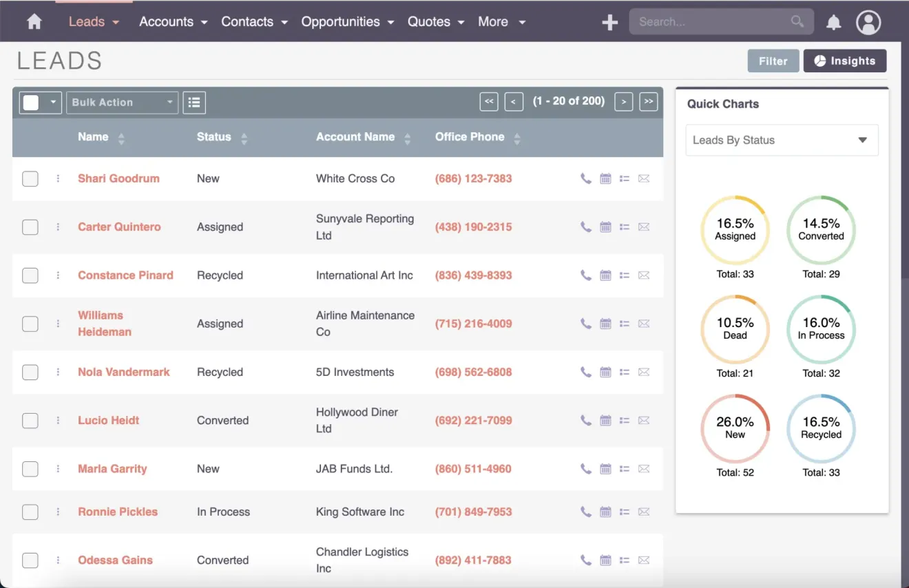Sort the list by the Status column
The image size is (909, 588).
coord(213,136)
